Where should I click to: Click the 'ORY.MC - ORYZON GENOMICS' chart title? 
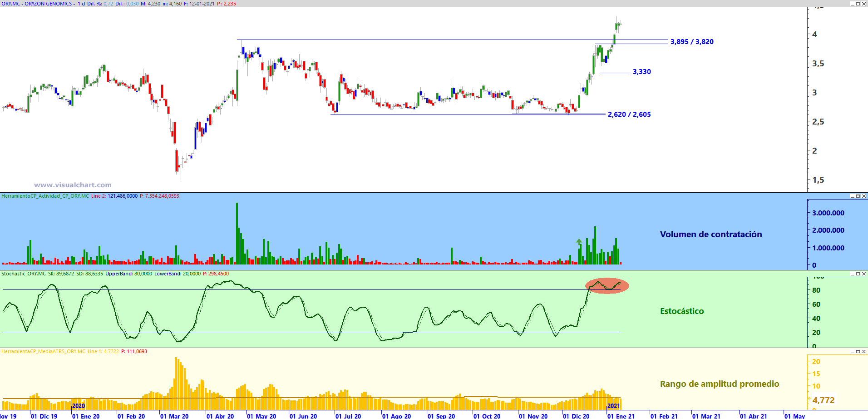37,4
